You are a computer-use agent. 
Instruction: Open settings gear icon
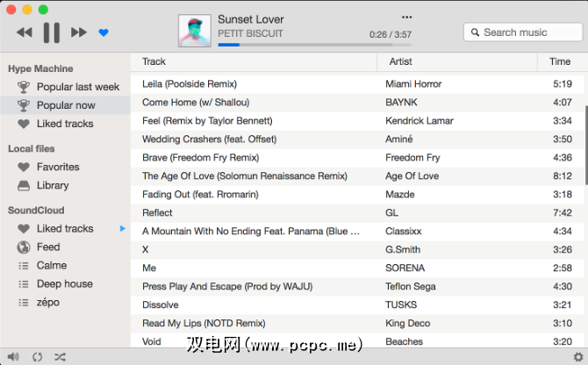click(x=578, y=357)
